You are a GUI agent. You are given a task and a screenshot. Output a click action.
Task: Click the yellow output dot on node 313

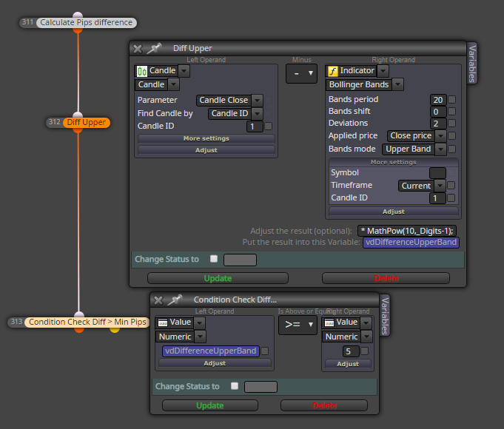pyautogui.click(x=115, y=330)
